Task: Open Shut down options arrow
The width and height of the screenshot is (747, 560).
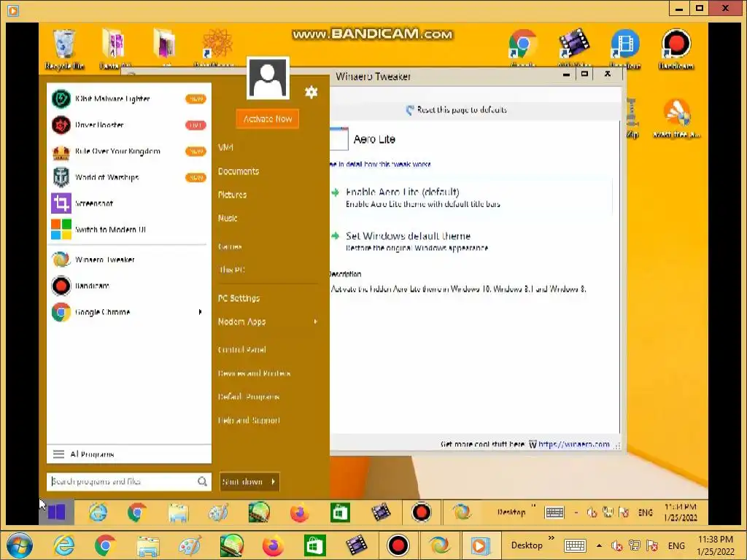Action: click(274, 481)
